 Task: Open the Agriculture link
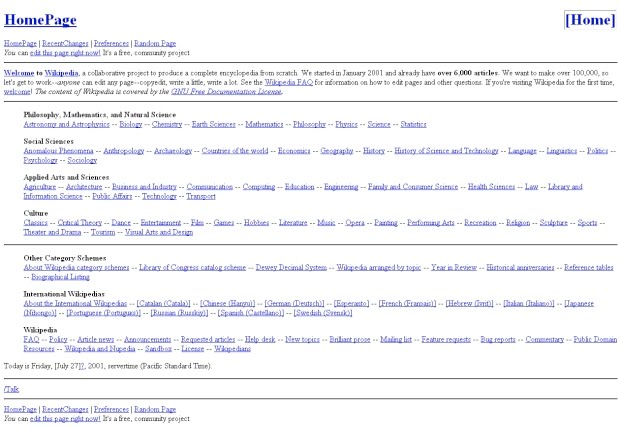click(40, 187)
